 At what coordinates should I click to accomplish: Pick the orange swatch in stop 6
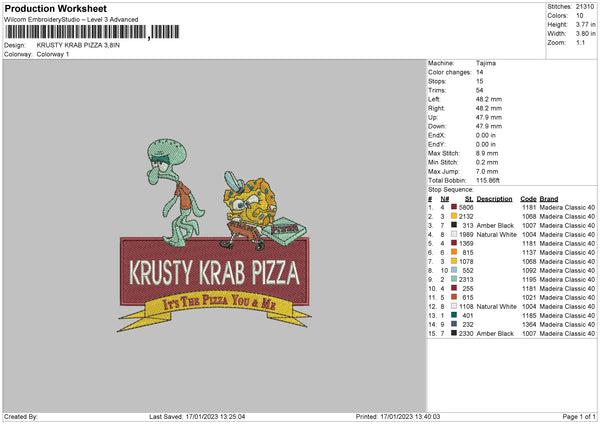pos(454,252)
